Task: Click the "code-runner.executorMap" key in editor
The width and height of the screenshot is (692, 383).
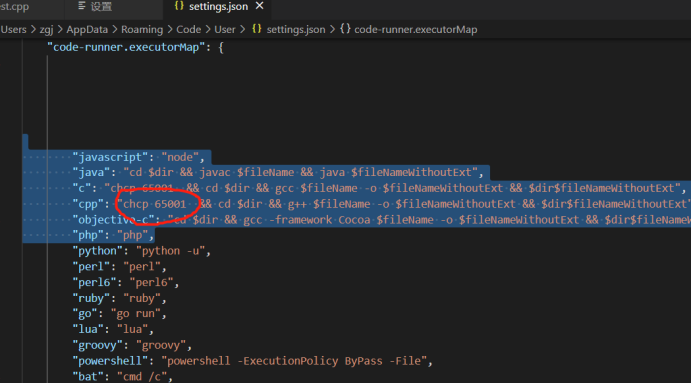Action: [126, 47]
